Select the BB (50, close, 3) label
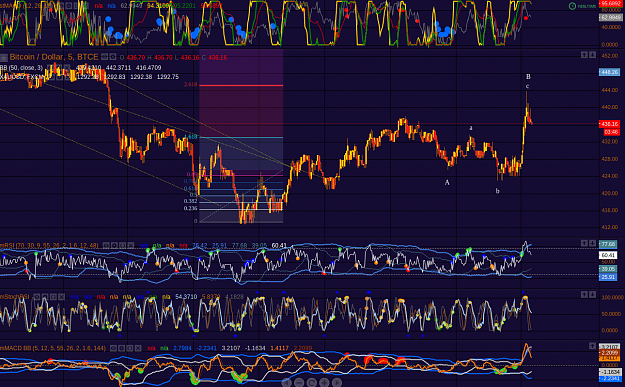This screenshot has height=387, width=625. pyautogui.click(x=22, y=68)
